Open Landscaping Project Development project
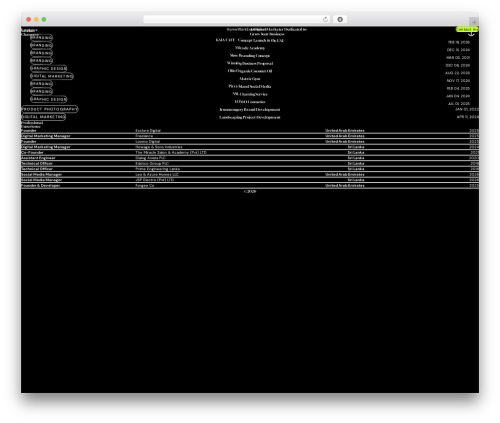Viewport: 500px width, 423px height. pos(250,117)
